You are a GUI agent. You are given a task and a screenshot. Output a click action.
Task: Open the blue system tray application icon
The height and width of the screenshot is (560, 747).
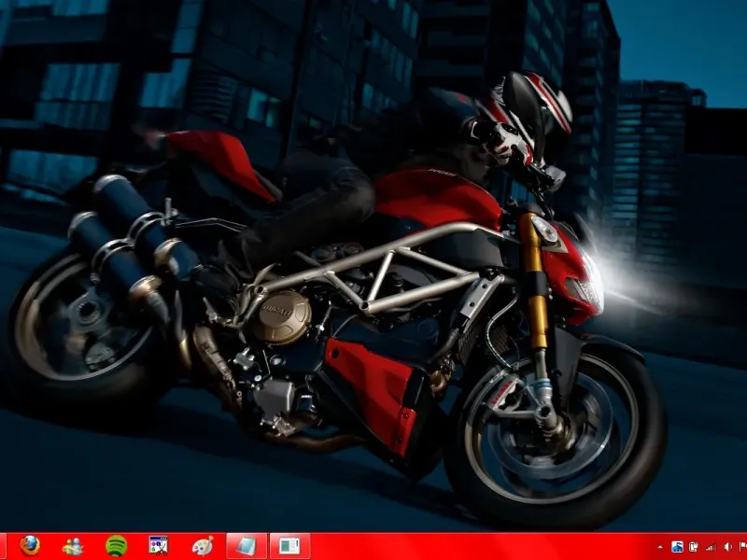(677, 547)
